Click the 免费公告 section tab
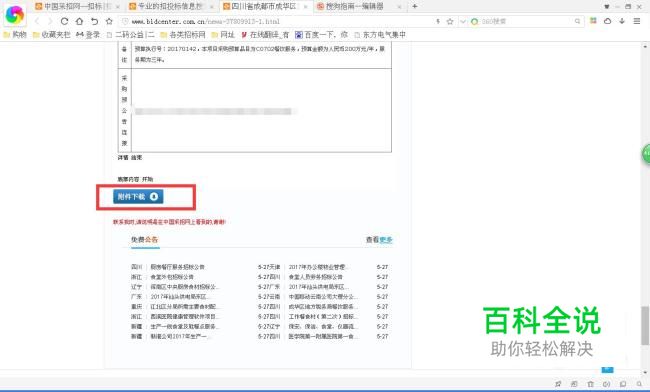650x392 pixels. [145, 240]
